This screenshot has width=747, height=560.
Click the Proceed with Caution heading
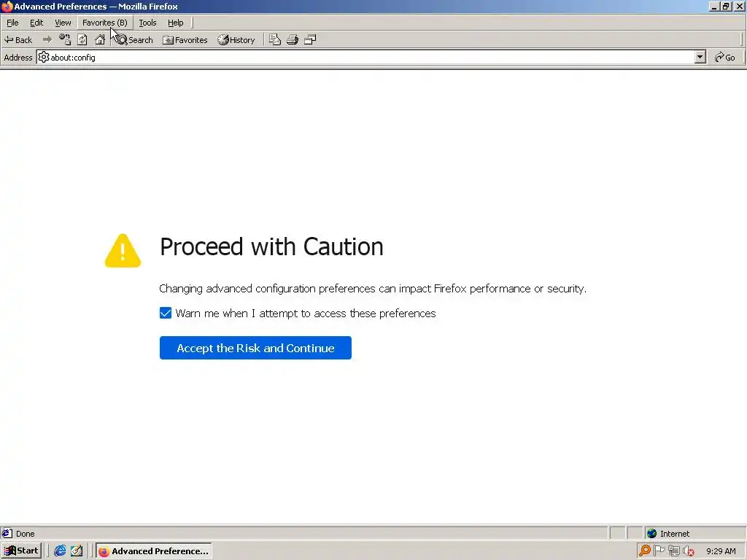[271, 246]
